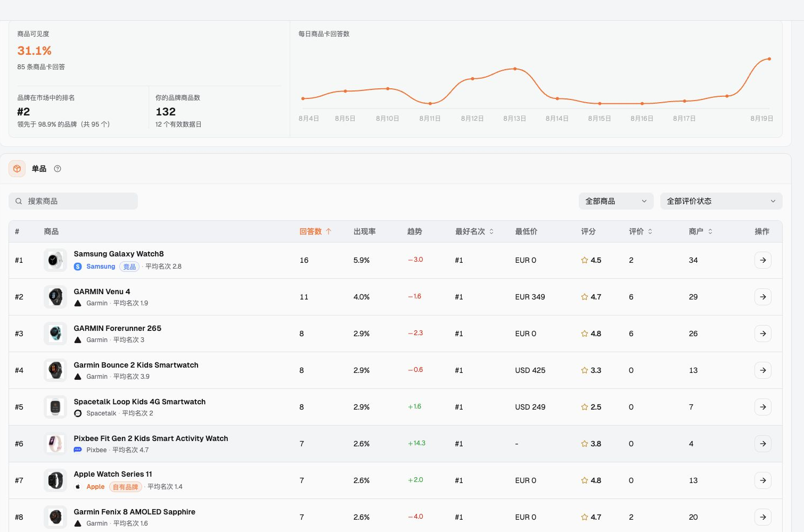Select the 8月19日 chart data point
This screenshot has width=804, height=532.
point(769,59)
